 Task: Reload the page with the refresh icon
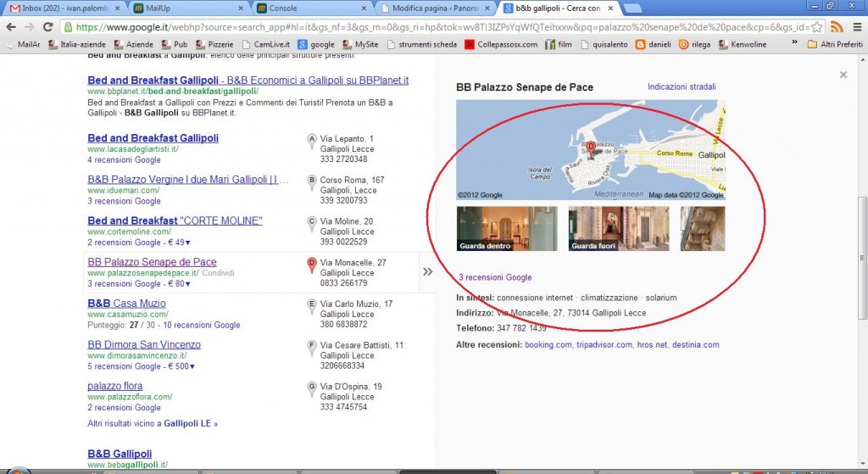pos(48,27)
